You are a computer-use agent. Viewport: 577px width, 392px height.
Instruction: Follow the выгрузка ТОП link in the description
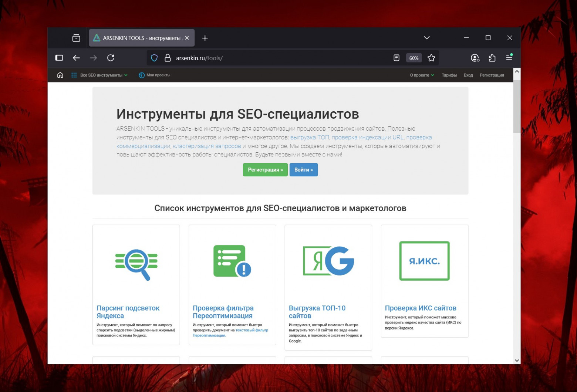(x=309, y=137)
